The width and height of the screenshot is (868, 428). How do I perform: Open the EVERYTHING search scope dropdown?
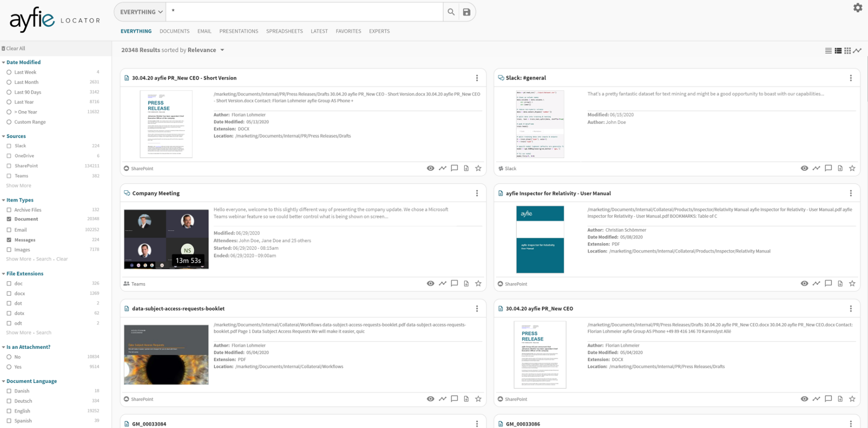click(x=141, y=12)
